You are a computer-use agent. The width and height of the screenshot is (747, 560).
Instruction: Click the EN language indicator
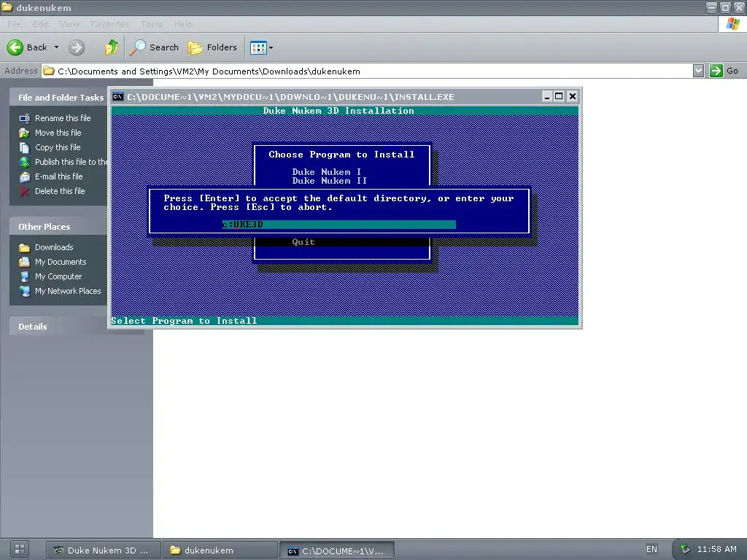651,549
